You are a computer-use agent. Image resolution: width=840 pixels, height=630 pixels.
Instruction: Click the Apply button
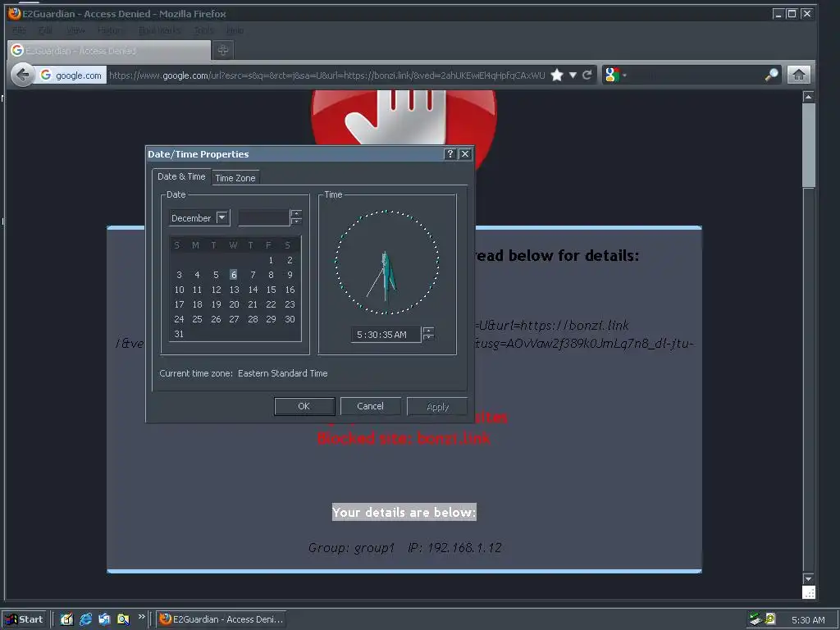[437, 407]
